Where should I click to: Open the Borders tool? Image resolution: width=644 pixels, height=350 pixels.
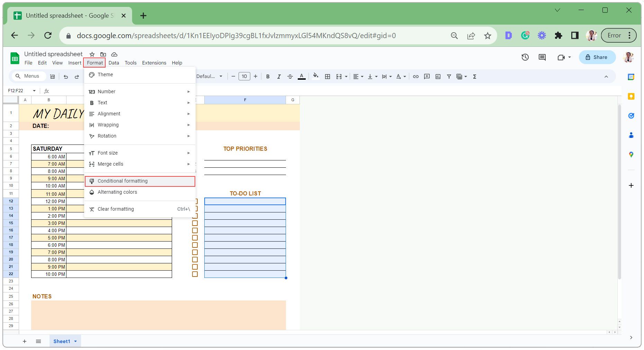tap(327, 76)
